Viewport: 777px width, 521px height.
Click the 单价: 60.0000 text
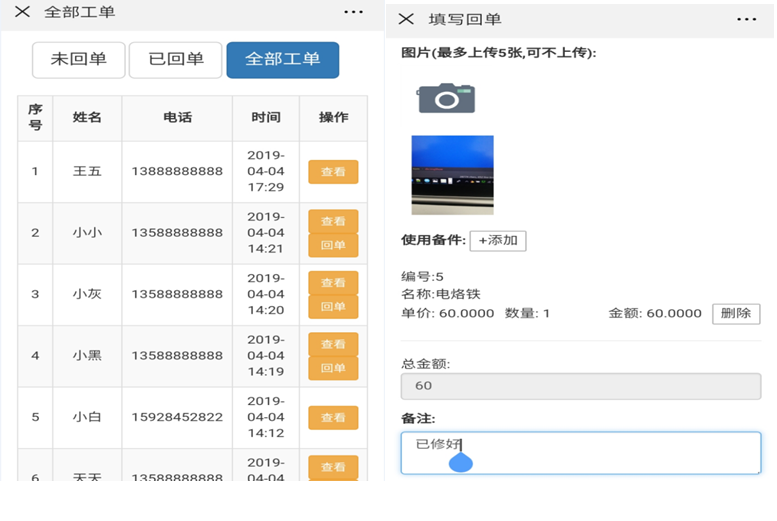coord(447,314)
